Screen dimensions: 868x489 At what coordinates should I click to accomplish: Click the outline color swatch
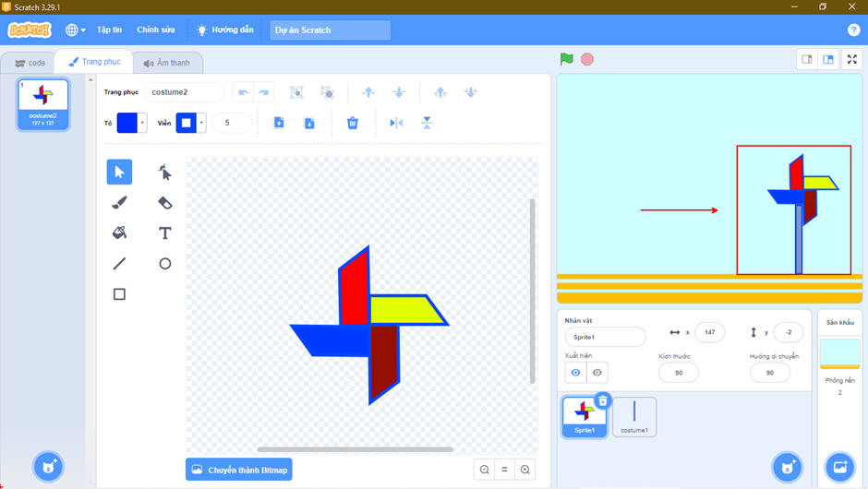click(186, 123)
